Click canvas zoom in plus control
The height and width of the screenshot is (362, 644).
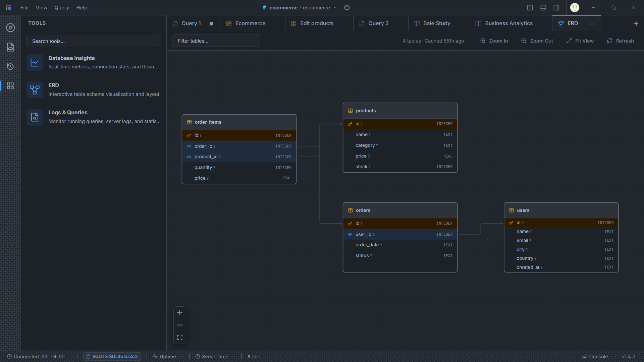click(x=180, y=313)
